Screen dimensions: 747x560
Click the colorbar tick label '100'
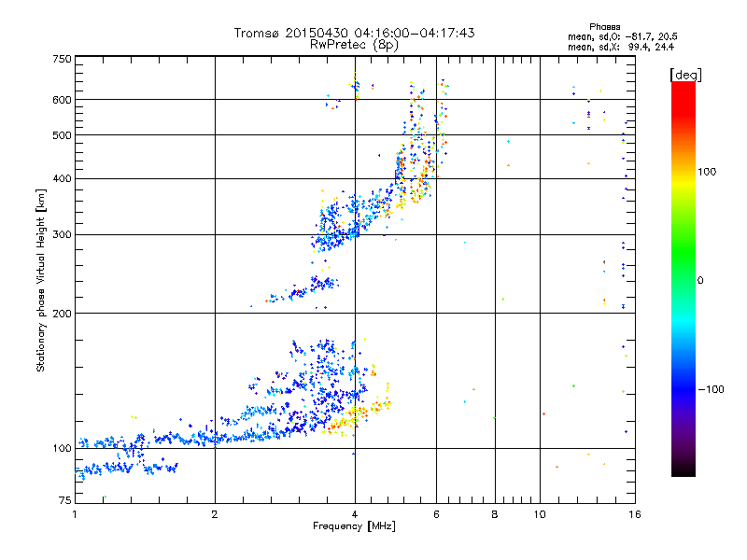[707, 172]
